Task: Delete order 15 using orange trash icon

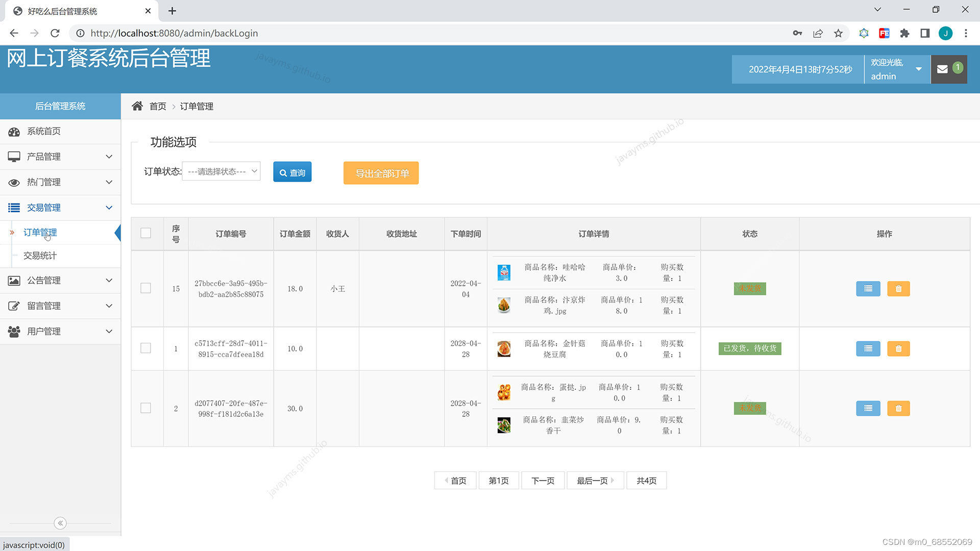Action: pos(898,289)
